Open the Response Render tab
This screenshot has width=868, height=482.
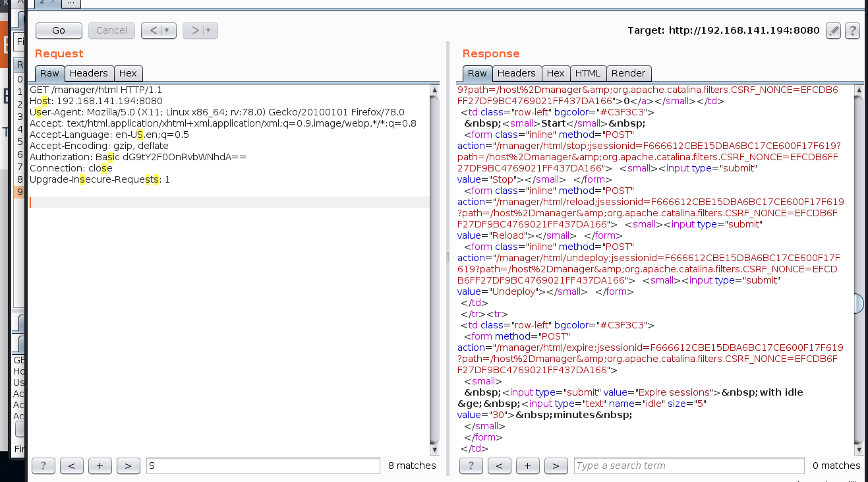(629, 73)
